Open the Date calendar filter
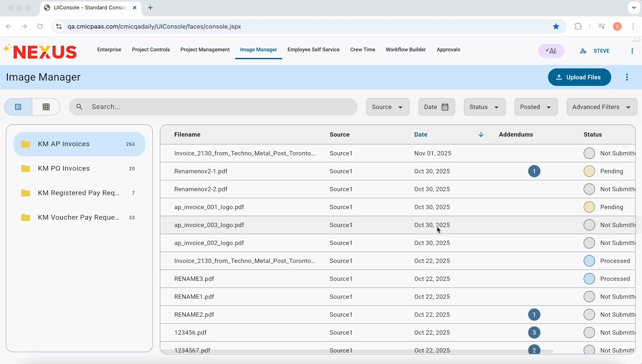Image resolution: width=642 pixels, height=364 pixels. (x=436, y=107)
